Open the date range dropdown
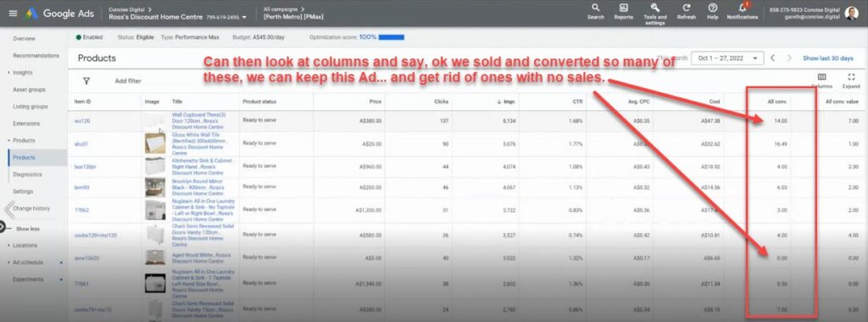The width and height of the screenshot is (868, 322). tap(727, 58)
